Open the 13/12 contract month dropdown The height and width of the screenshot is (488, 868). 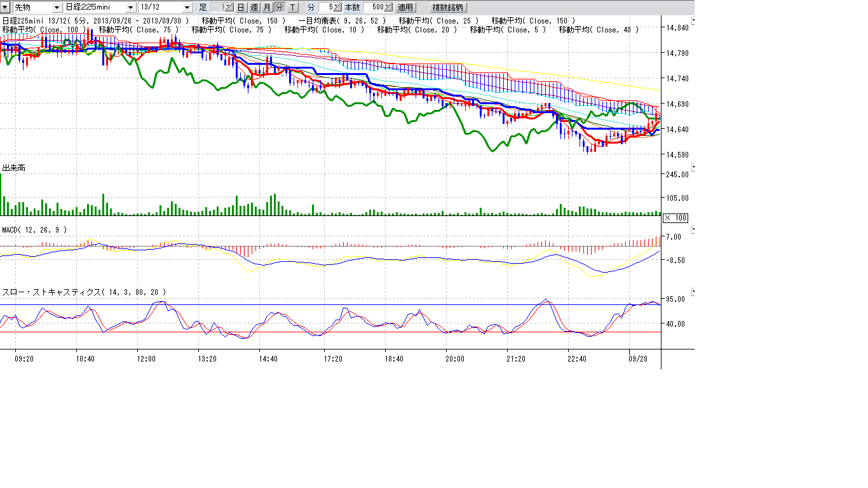187,8
